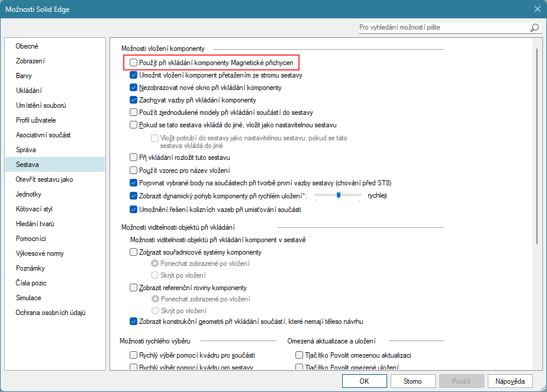Switch to the Zobrazení category

pos(30,61)
